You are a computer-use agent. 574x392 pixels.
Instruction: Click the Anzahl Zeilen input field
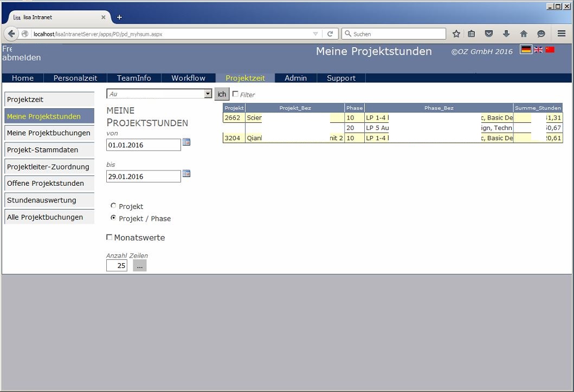pos(117,265)
